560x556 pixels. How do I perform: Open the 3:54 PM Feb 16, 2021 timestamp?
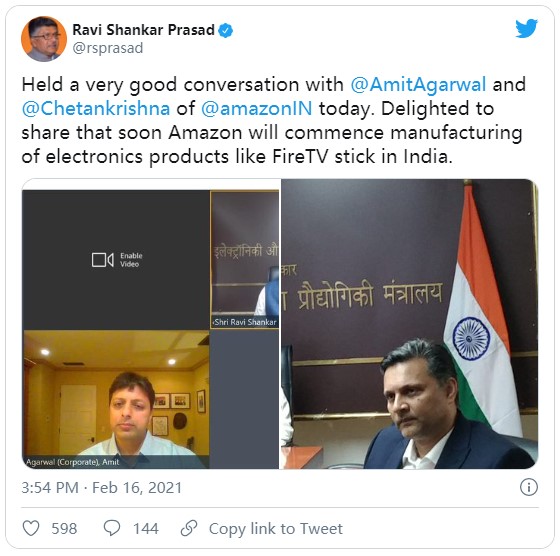(x=102, y=488)
